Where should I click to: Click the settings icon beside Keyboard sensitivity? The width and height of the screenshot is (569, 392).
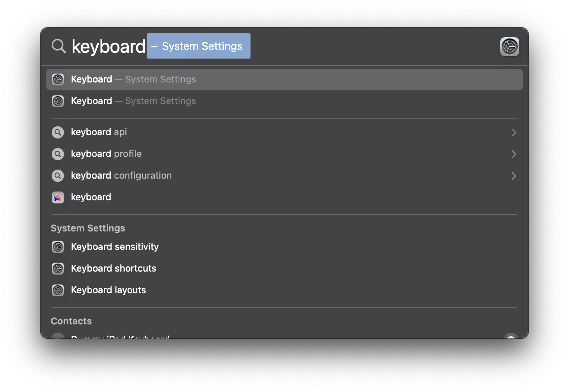pos(58,247)
